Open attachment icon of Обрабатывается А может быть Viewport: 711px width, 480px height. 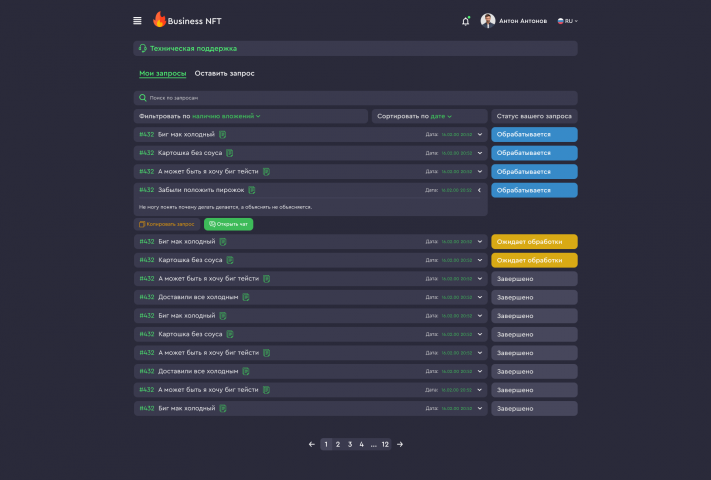[266, 171]
